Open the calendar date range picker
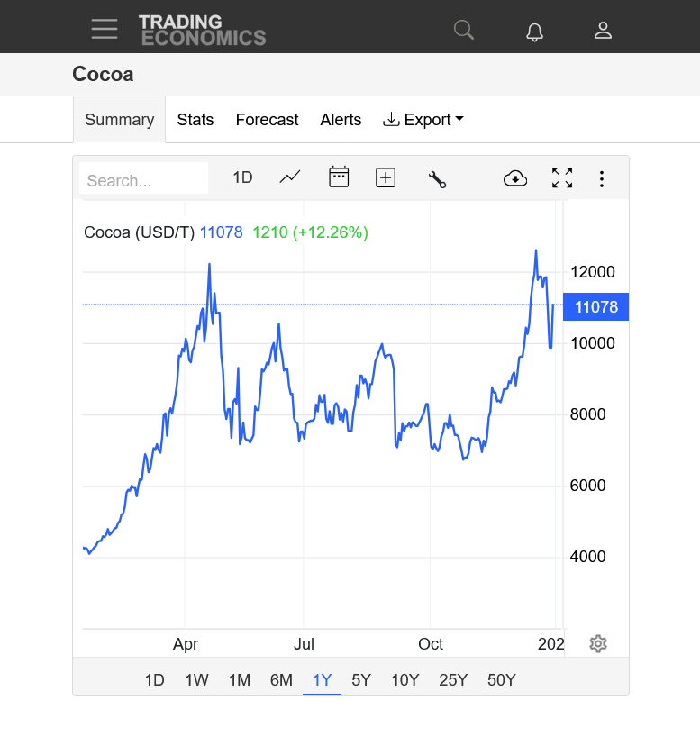Image resolution: width=700 pixels, height=755 pixels. coord(339,177)
